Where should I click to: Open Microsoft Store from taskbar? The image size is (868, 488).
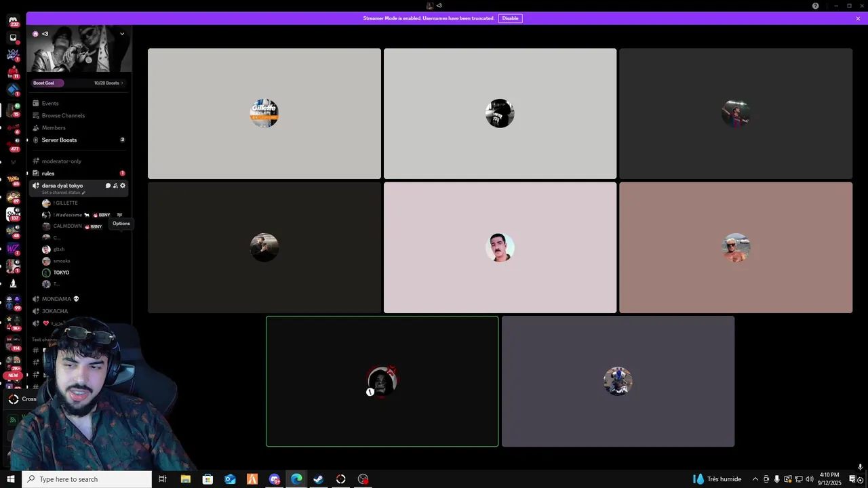208,479
